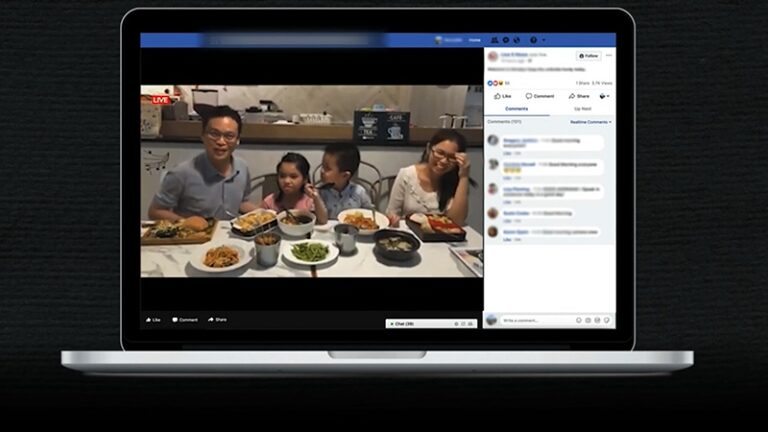
Task: Like the post in the sidebar
Action: (x=503, y=96)
